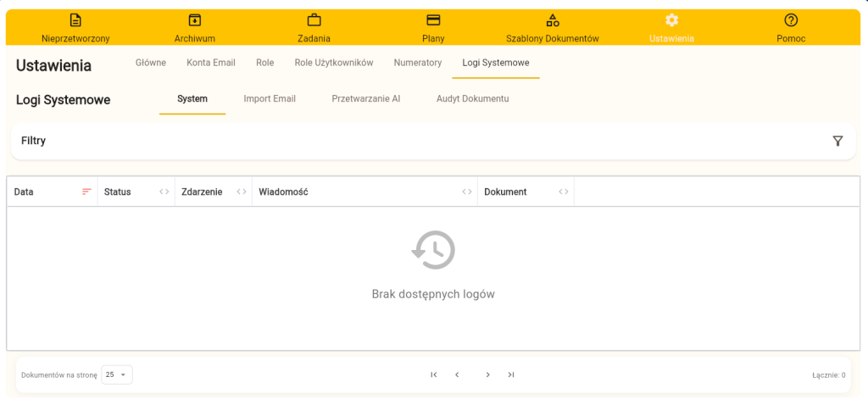The width and height of the screenshot is (868, 405).
Task: Select the Konta Email settings tab
Action: point(211,63)
